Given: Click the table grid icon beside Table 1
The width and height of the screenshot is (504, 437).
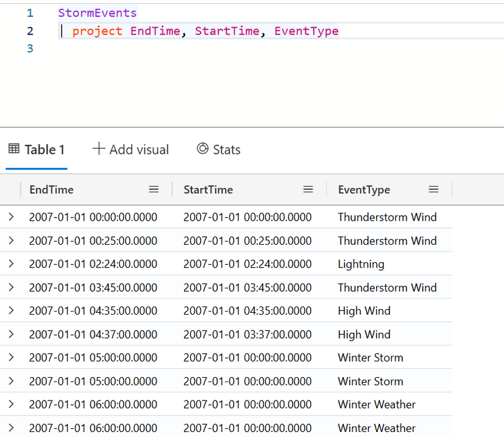Looking at the screenshot, I should pos(14,149).
